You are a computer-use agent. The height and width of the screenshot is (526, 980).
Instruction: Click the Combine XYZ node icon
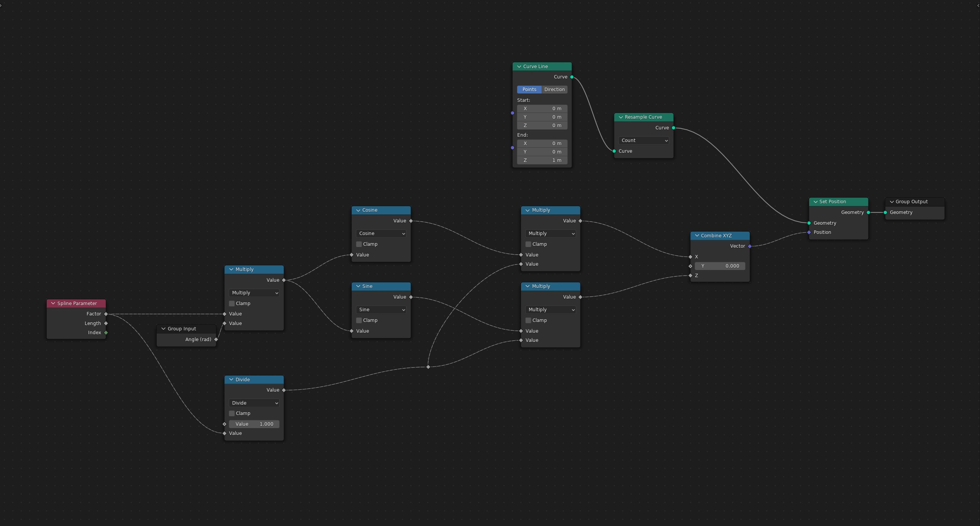click(696, 235)
